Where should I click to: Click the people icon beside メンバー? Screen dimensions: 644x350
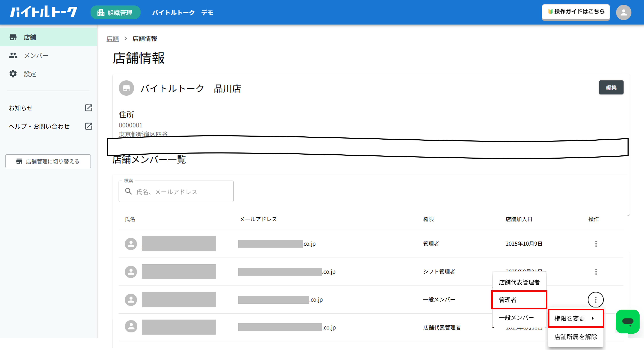tap(13, 56)
